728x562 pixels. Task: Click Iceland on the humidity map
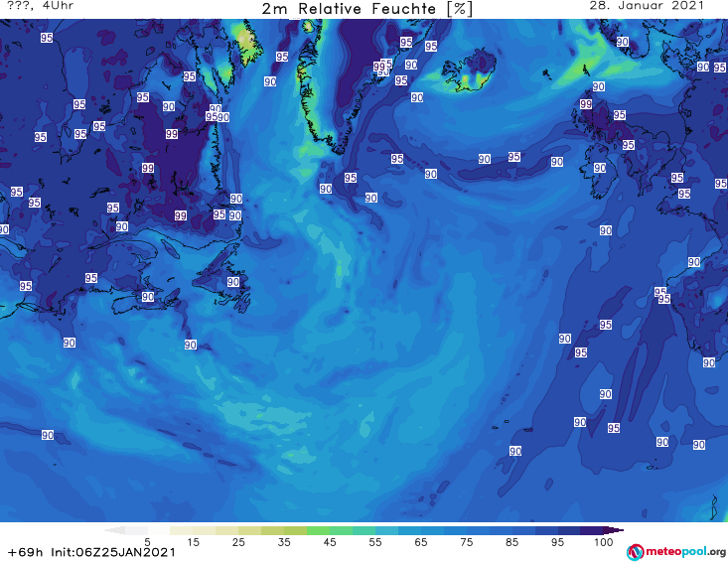coord(469,71)
